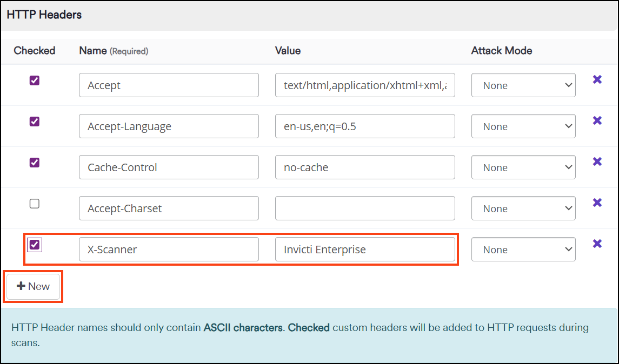This screenshot has width=619, height=364.
Task: Delete the Cache-Control header row
Action: pyautogui.click(x=597, y=161)
